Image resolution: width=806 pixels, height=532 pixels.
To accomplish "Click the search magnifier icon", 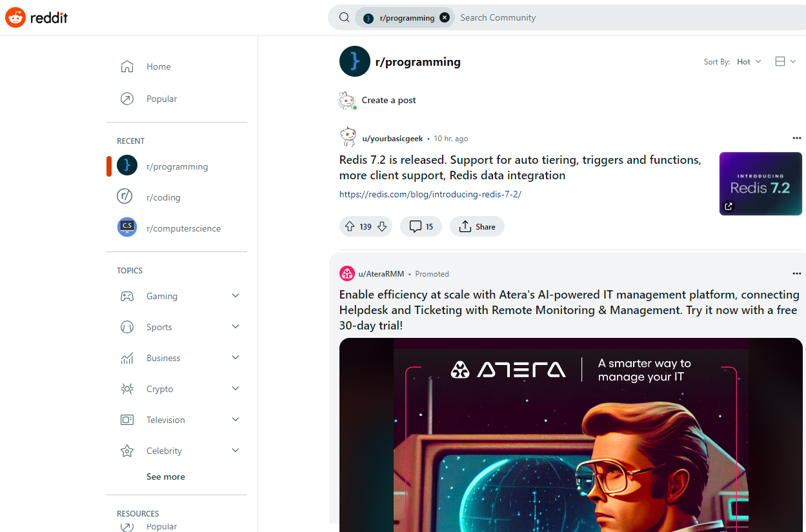I will coord(345,17).
